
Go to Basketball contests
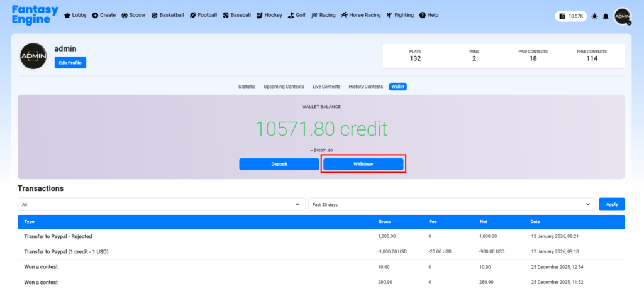[x=169, y=15]
